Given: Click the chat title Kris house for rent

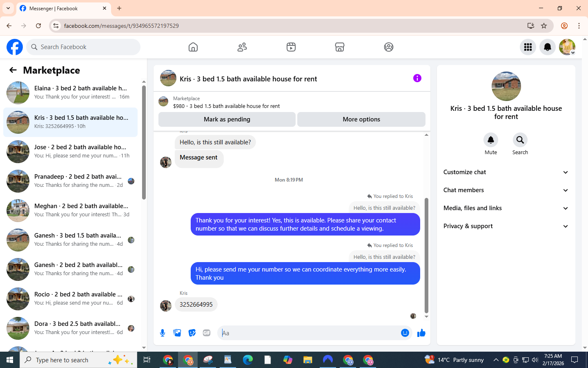Looking at the screenshot, I should coord(248,79).
